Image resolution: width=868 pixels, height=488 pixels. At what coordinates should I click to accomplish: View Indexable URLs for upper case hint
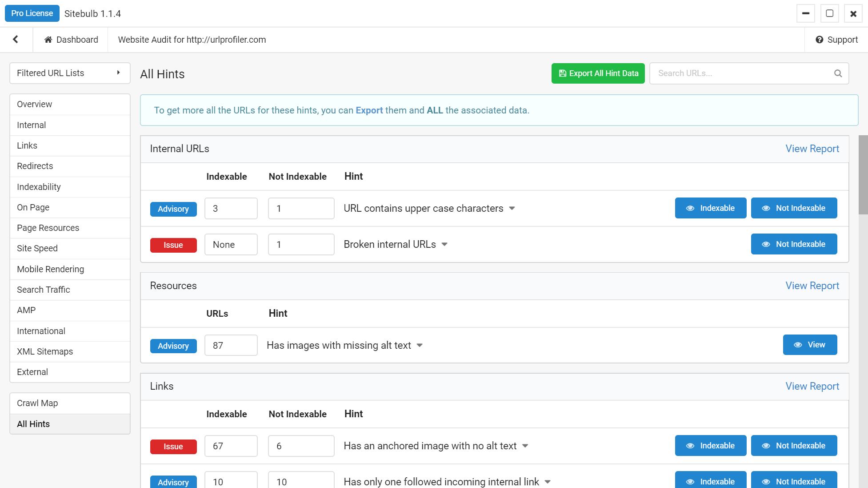coord(710,208)
